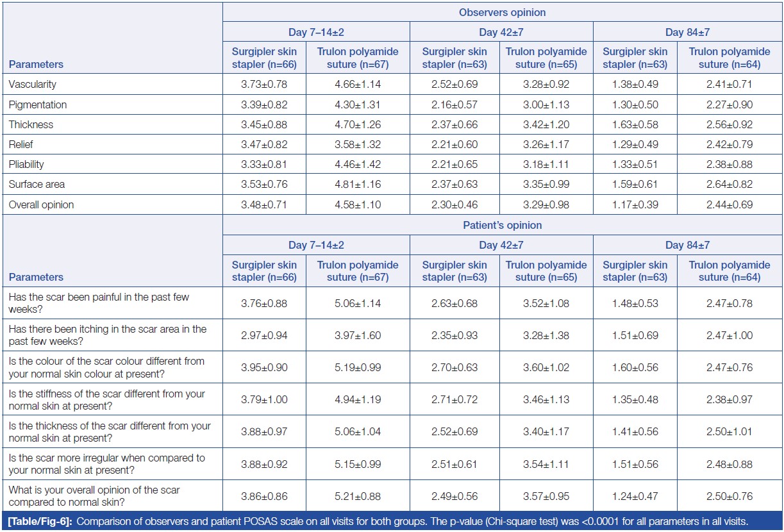Image resolution: width=784 pixels, height=532 pixels.
Task: Click the scar stiffness question row label
Action: [x=106, y=399]
